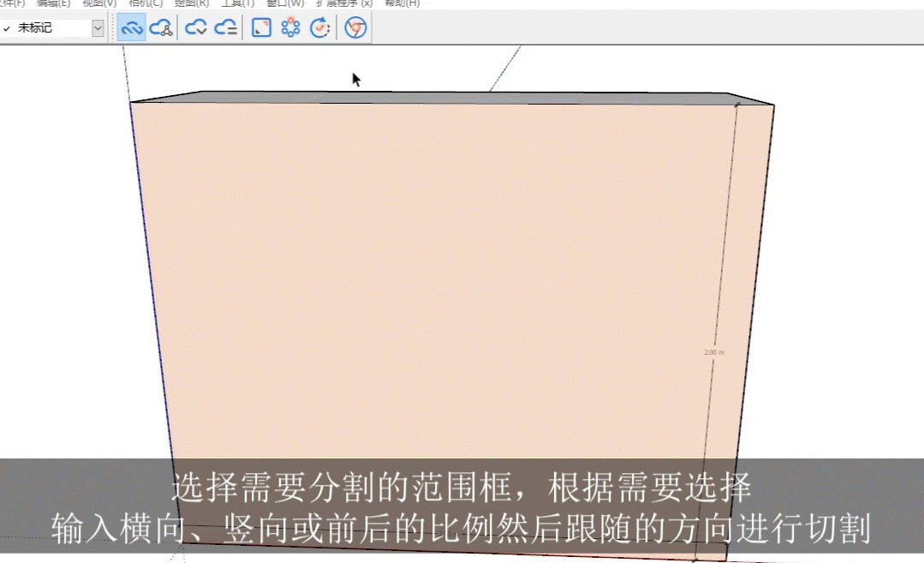Expand the 未标记 tag dropdown arrow
The image size is (924, 563).
(98, 28)
